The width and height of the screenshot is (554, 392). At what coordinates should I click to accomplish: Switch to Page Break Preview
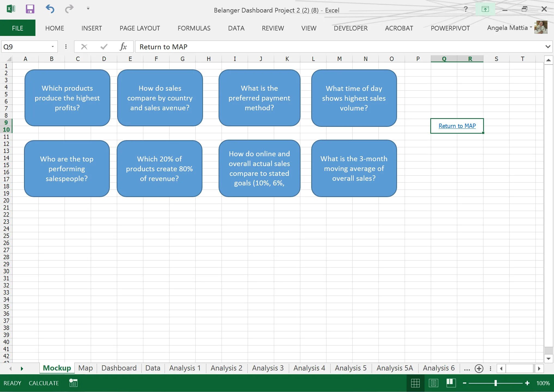[451, 383]
